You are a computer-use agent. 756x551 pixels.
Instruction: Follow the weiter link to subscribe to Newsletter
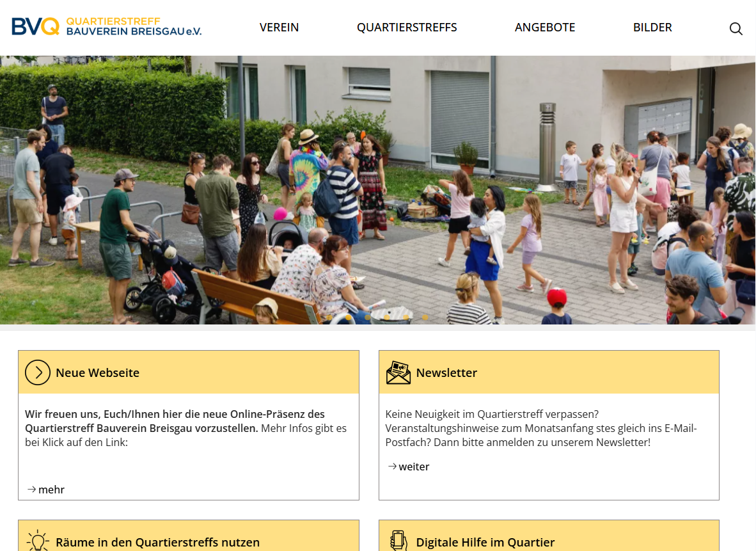coord(413,467)
